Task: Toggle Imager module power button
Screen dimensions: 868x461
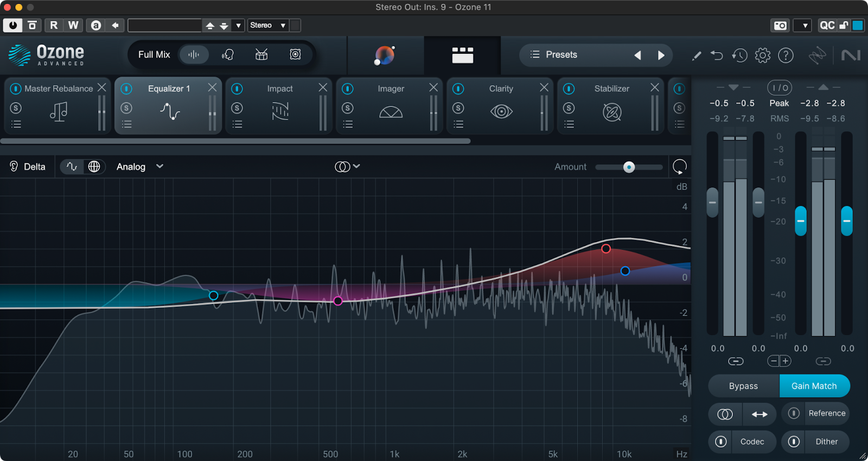Action: click(x=348, y=89)
